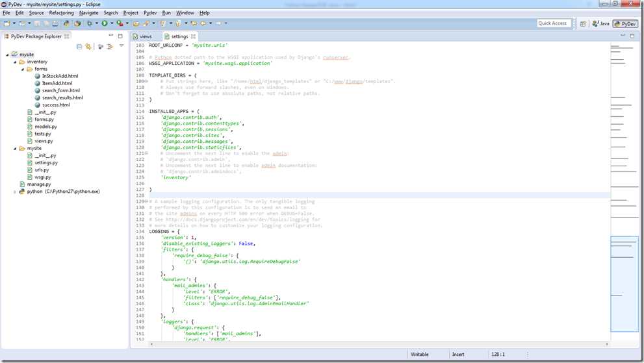Open the New wizard dropdown arrow
This screenshot has height=363, width=644.
coord(14,23)
